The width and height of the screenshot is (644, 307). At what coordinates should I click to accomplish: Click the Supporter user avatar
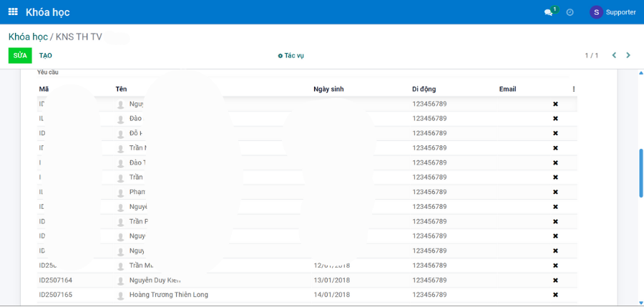tap(596, 12)
